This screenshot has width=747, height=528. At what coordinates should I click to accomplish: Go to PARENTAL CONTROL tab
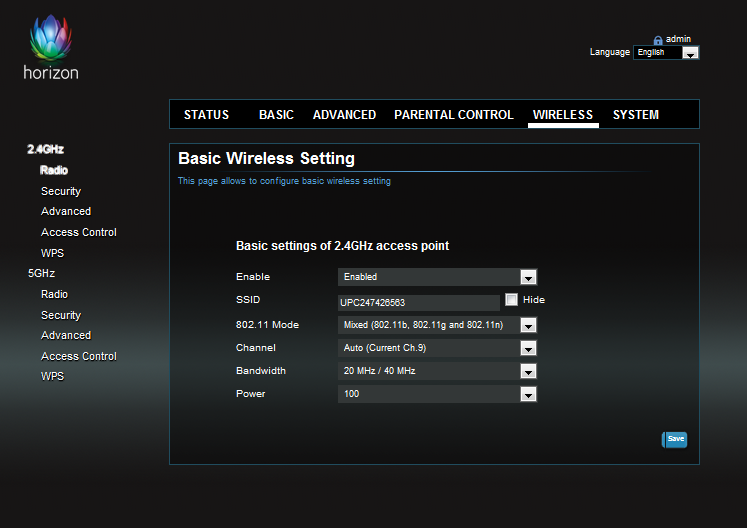454,115
